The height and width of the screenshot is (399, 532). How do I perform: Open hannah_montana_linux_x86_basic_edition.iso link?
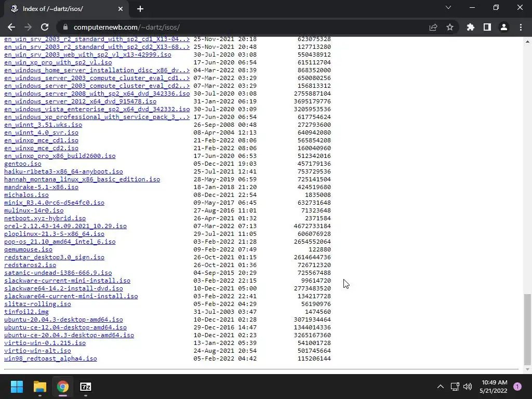pyautogui.click(x=82, y=179)
